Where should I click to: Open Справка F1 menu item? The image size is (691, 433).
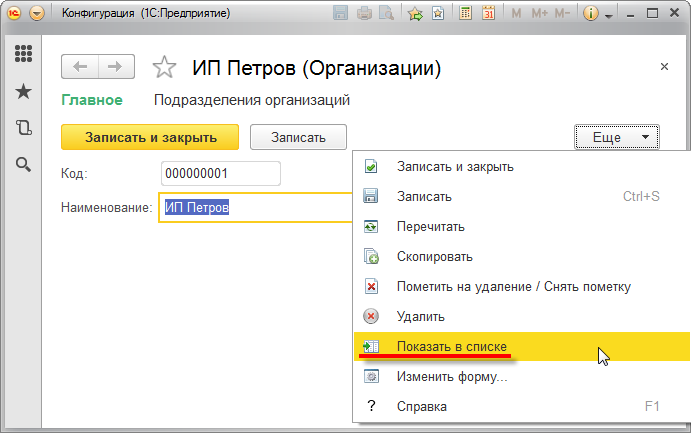(522, 406)
